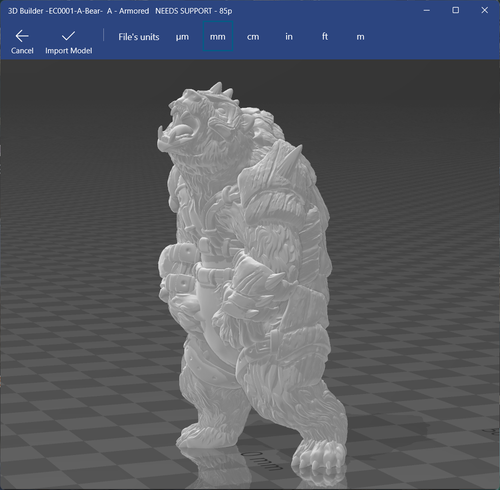This screenshot has height=490, width=500.
Task: Click the 3D Builder window title text
Action: 120,11
